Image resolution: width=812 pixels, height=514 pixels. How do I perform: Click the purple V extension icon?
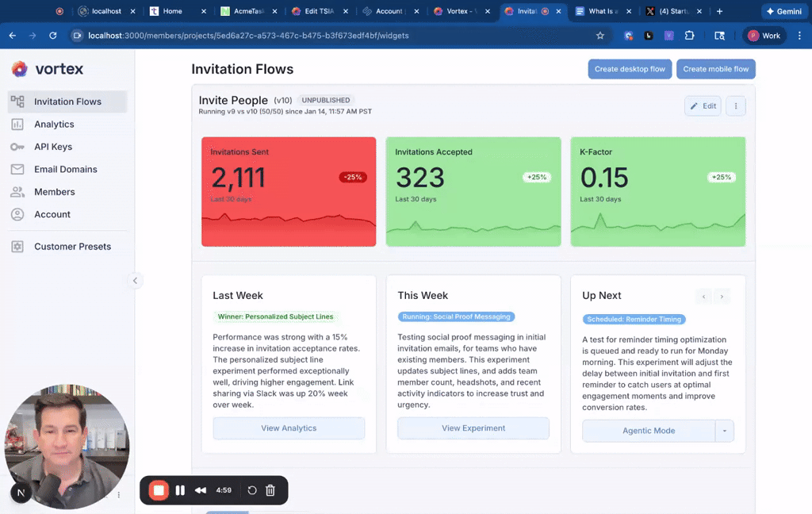click(669, 36)
